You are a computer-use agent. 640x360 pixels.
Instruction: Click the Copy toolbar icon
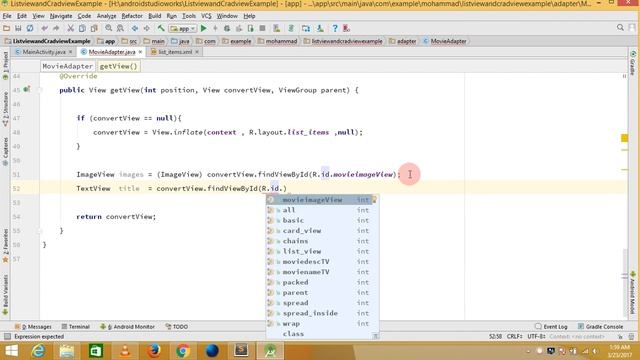(82, 28)
